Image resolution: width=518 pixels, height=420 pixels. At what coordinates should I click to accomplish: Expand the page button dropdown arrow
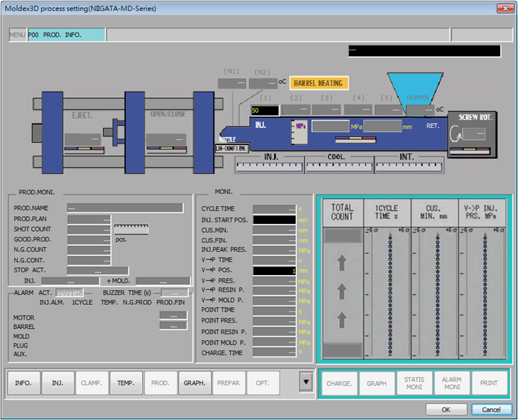(x=306, y=382)
